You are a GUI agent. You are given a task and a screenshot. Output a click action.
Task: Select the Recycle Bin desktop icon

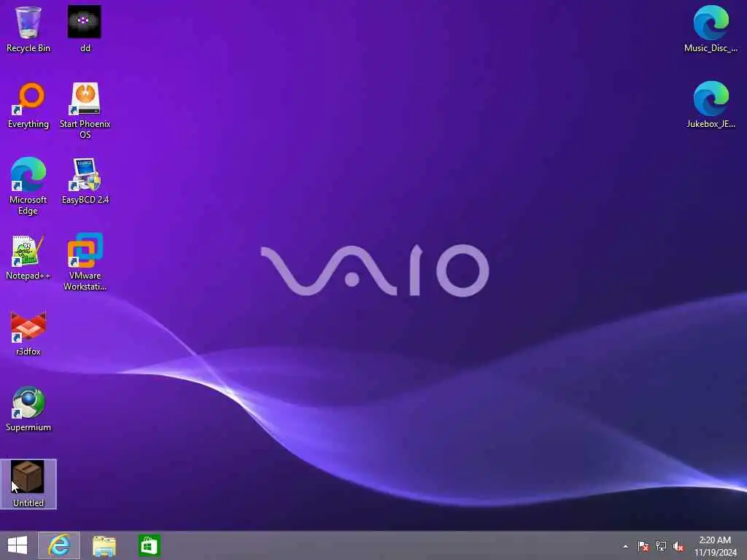pyautogui.click(x=28, y=29)
